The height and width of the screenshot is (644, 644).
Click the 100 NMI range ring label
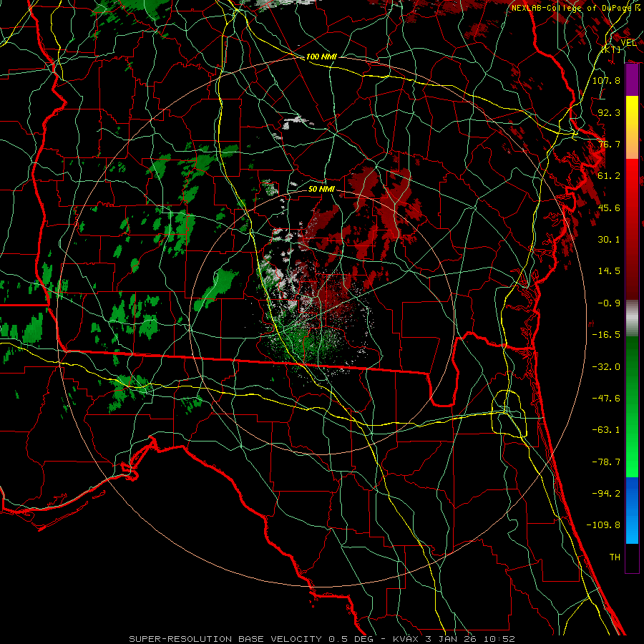(321, 57)
